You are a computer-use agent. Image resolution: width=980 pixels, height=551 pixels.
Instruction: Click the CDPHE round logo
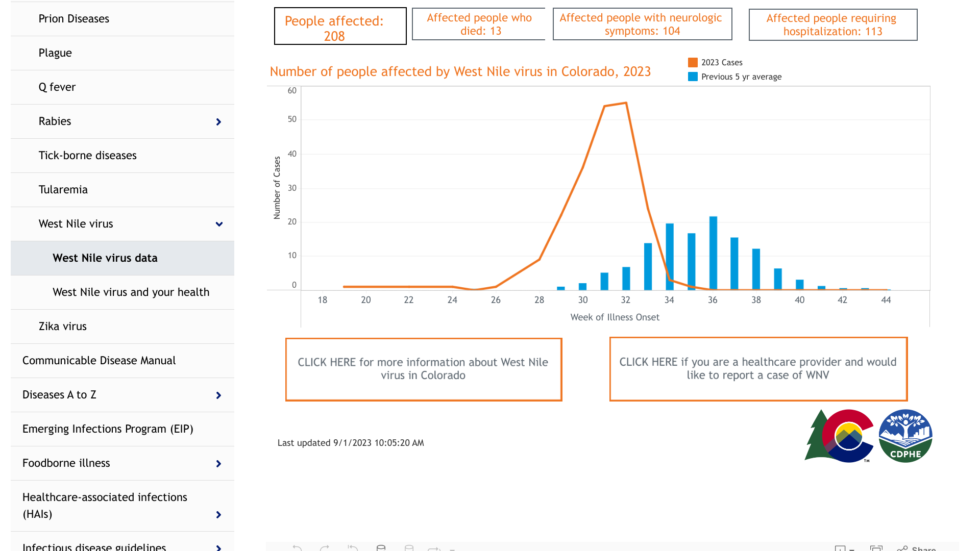[905, 436]
